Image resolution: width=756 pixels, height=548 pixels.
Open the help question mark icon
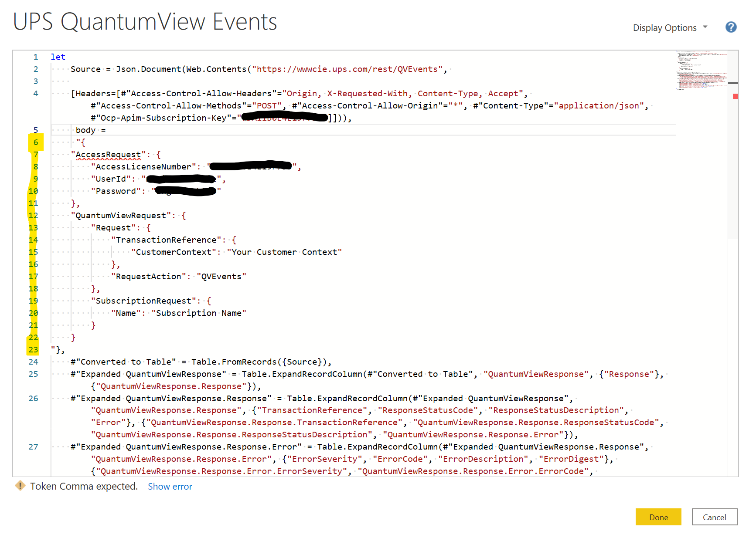point(731,27)
